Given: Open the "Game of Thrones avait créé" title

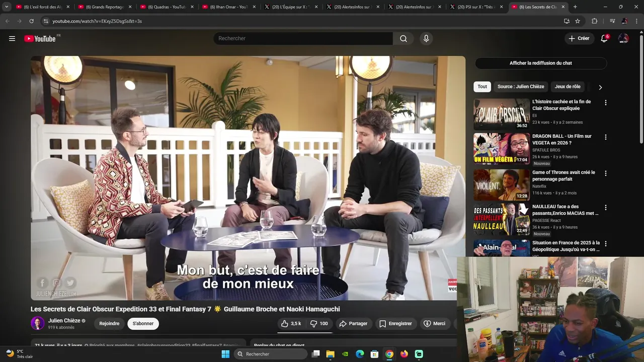Looking at the screenshot, I should [563, 175].
